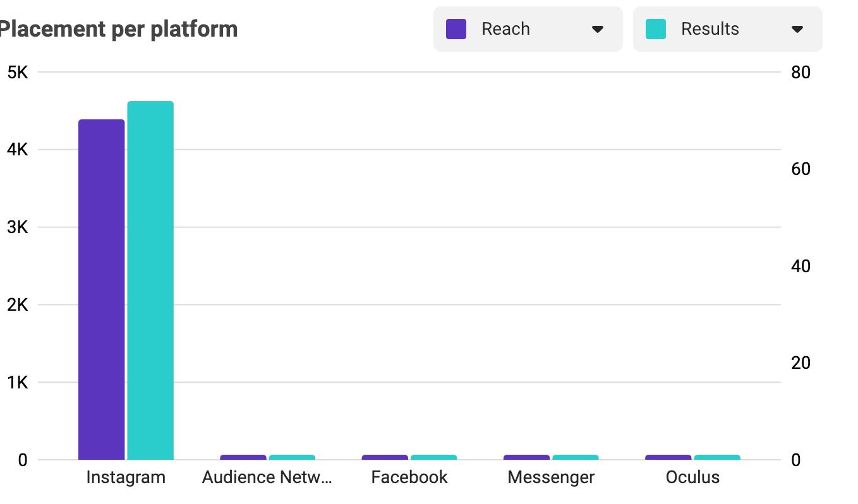This screenshot has height=504, width=858.
Task: Click the Instagram axis label
Action: [x=126, y=477]
